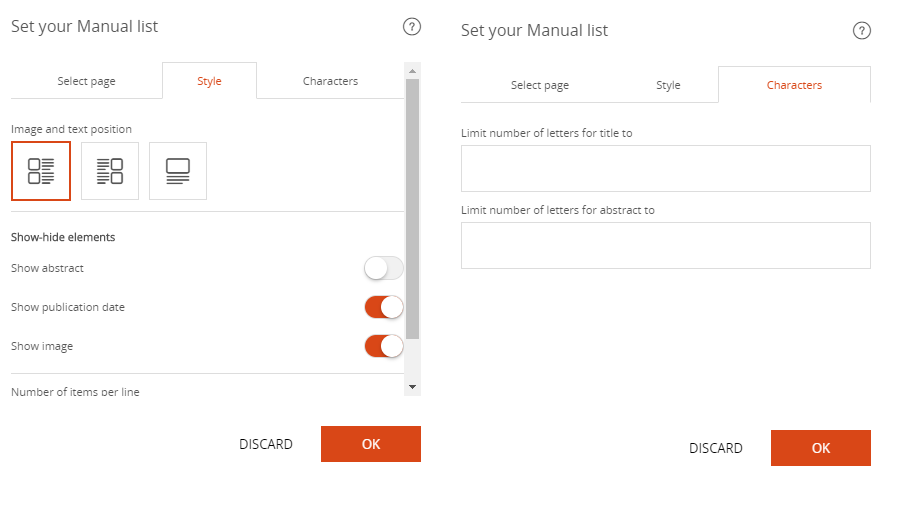
Task: Focus the abstract letter limit field
Action: coord(665,245)
